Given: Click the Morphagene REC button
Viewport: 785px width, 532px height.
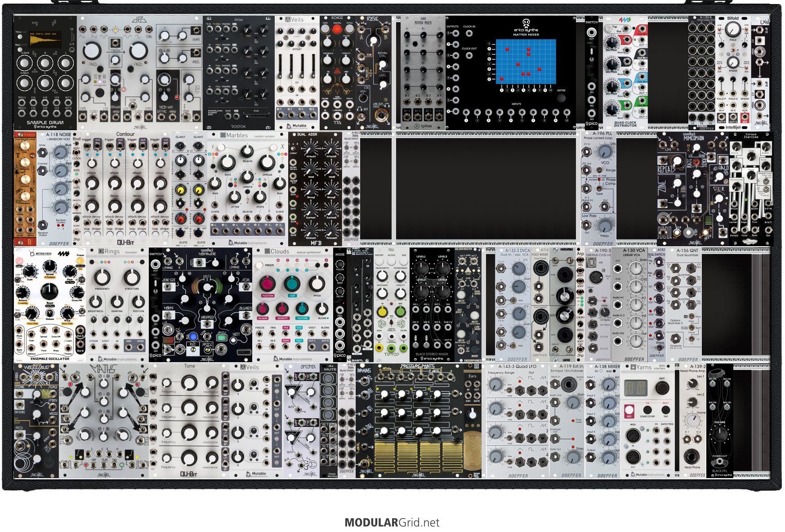Looking at the screenshot, I should (193, 337).
